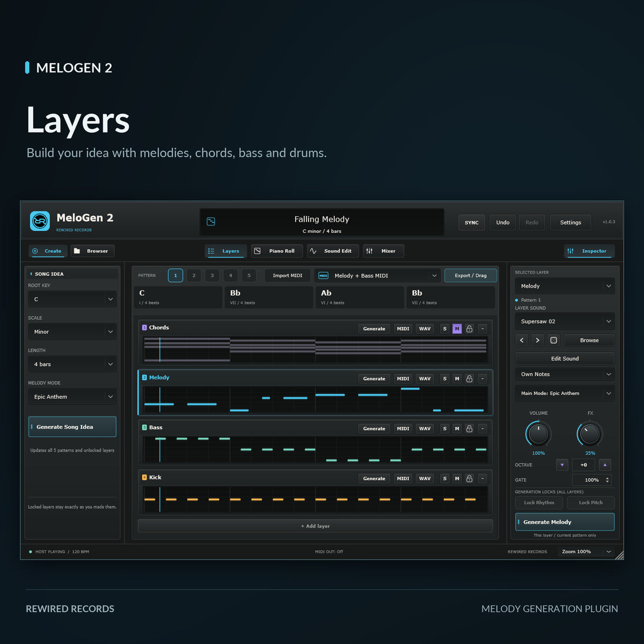This screenshot has height=644, width=644.
Task: Mute the Bass layer
Action: [x=457, y=428]
